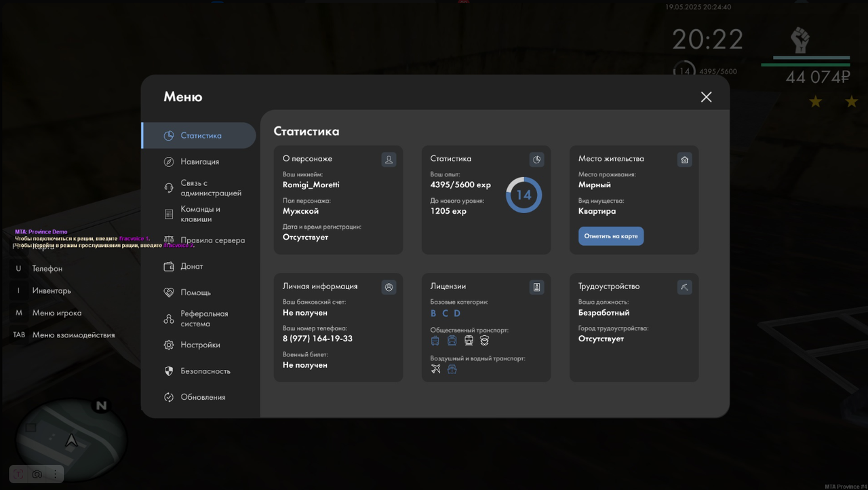Click the category B license letter
This screenshot has width=868, height=490.
click(433, 313)
